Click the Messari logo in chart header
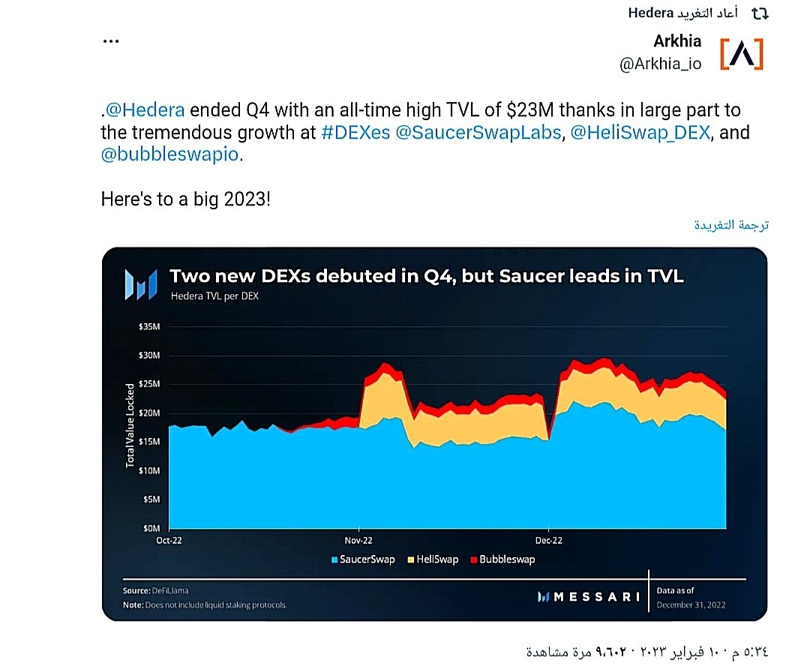The image size is (810, 672). point(141,284)
